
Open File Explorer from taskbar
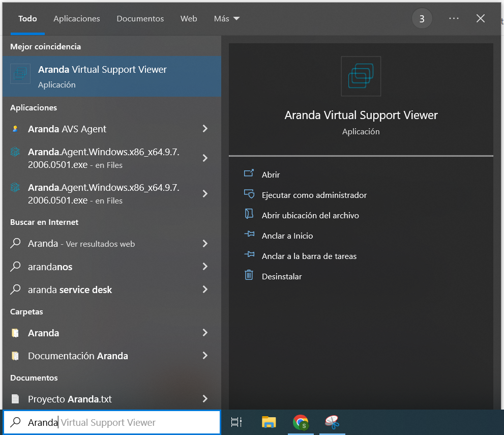(x=269, y=422)
